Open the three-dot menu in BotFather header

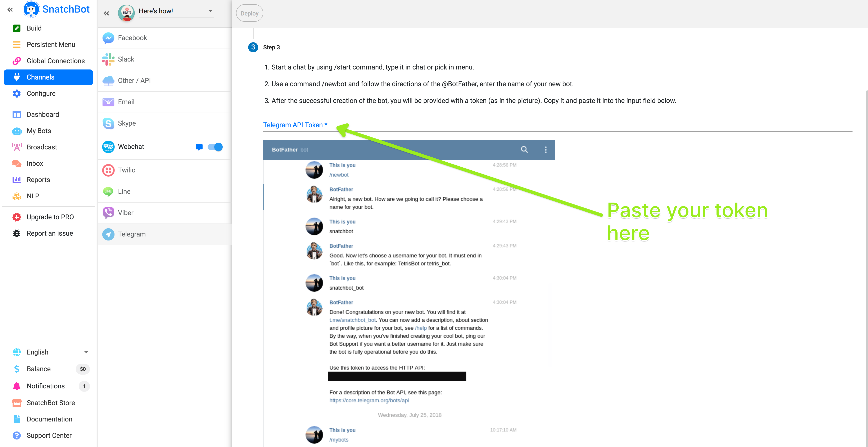tap(546, 150)
